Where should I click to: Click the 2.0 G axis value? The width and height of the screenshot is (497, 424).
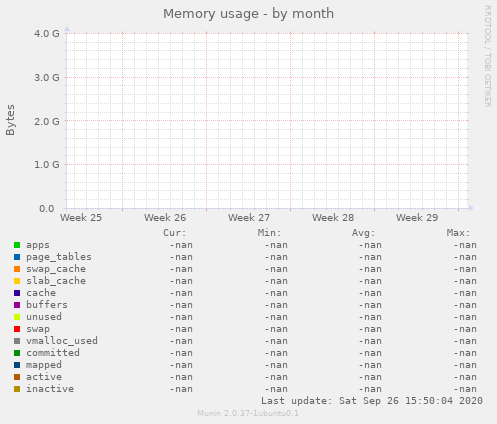coord(47,121)
